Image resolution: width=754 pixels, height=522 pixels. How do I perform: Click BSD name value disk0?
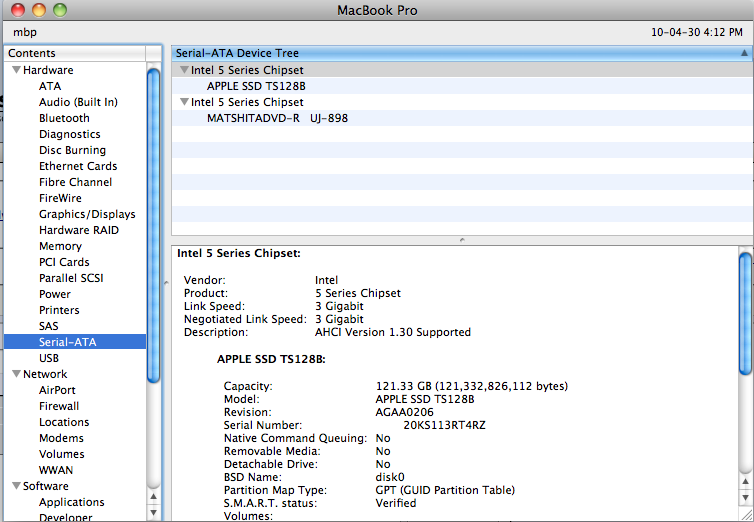pos(390,477)
